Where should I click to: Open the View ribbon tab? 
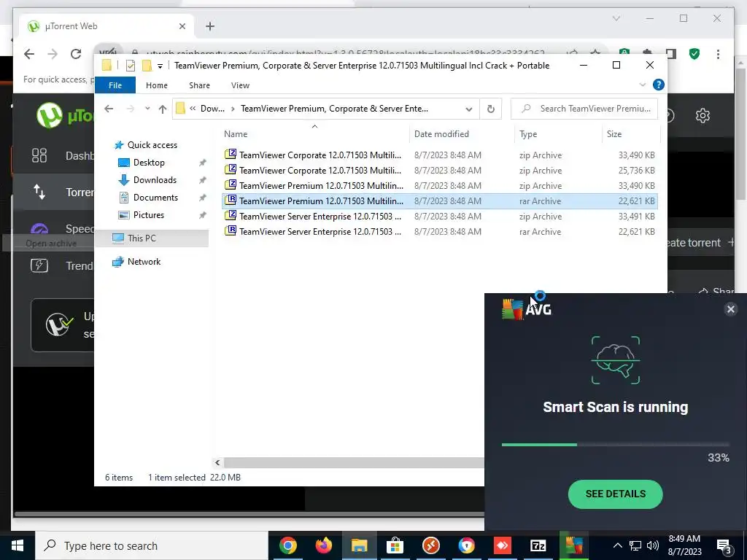(240, 85)
